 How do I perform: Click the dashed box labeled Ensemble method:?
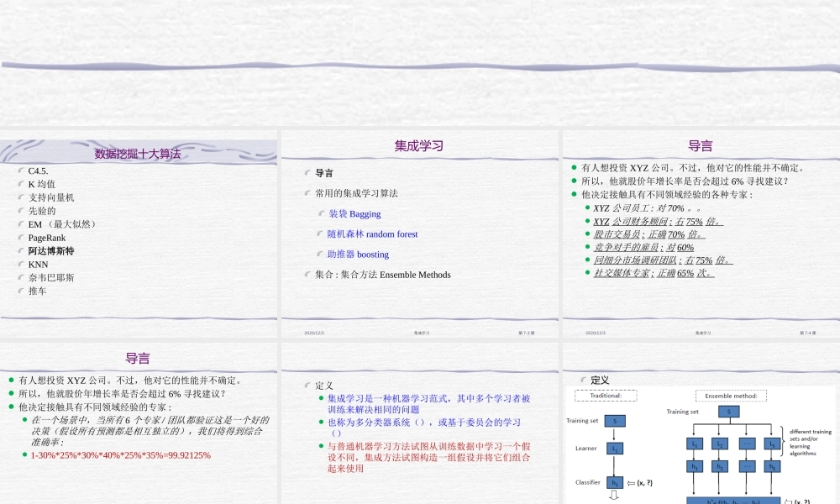731,396
